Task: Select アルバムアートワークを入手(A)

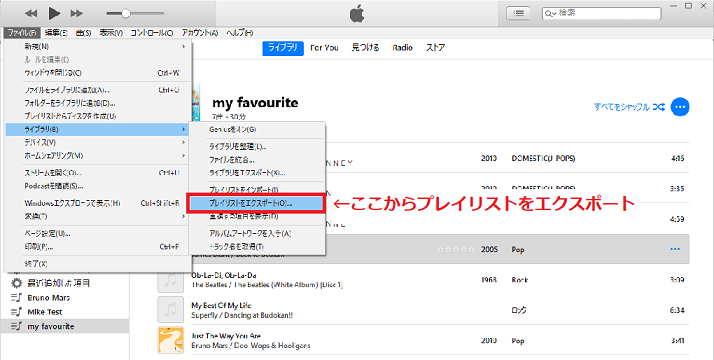Action: coord(257,233)
